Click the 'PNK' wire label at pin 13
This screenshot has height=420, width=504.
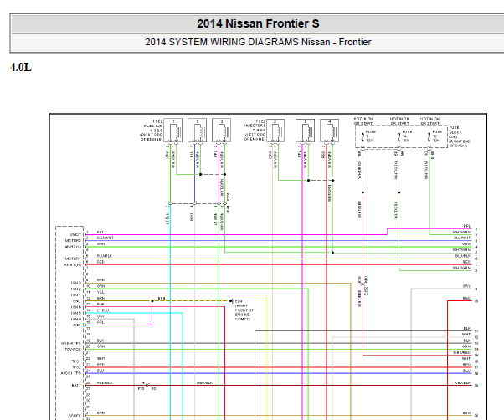[100, 304]
